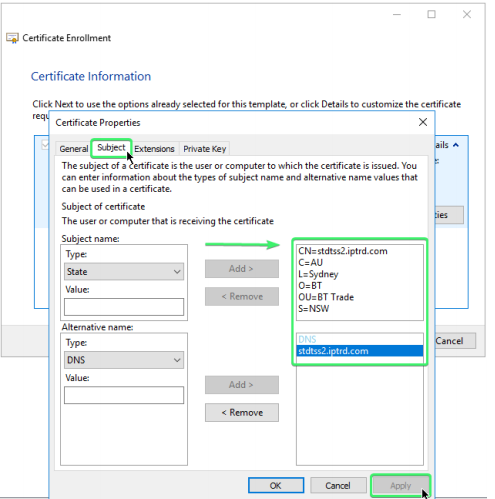The image size is (495, 499).
Task: Select stdtss2.iptrd.com in DNS list
Action: point(360,351)
